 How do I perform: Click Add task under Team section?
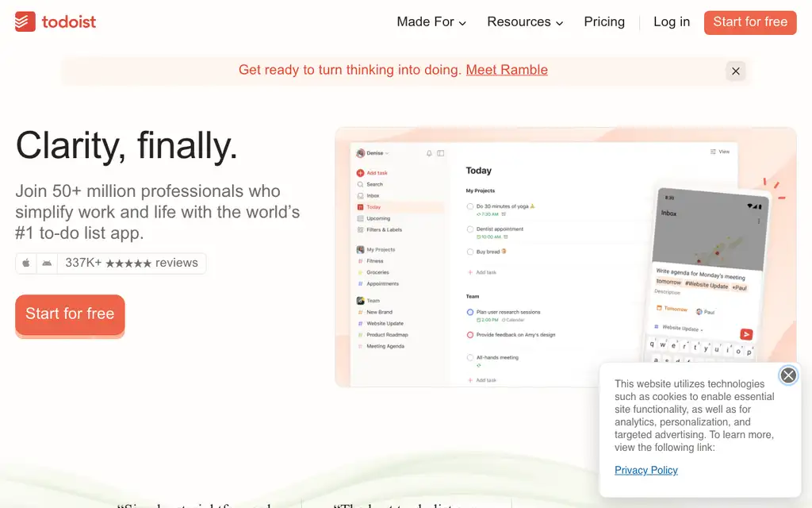click(x=481, y=380)
